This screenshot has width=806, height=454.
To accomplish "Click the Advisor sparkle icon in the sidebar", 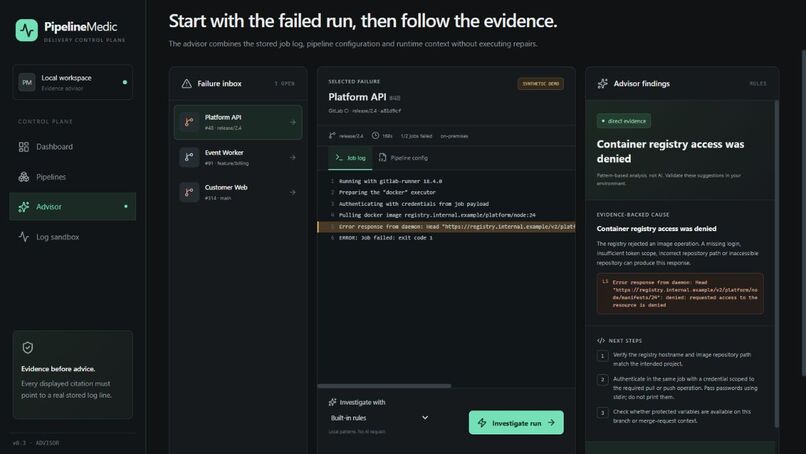I will click(x=24, y=207).
